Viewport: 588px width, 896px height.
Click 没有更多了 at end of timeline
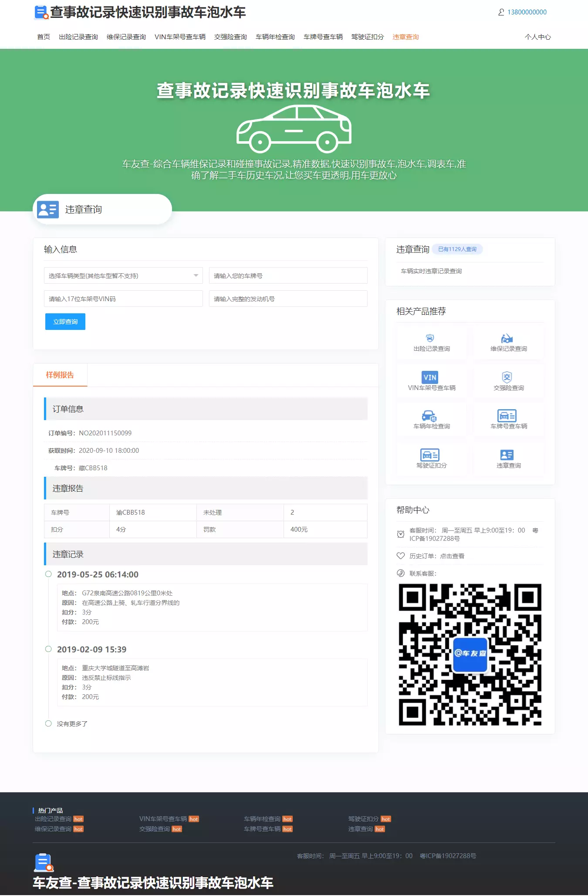[x=72, y=724]
